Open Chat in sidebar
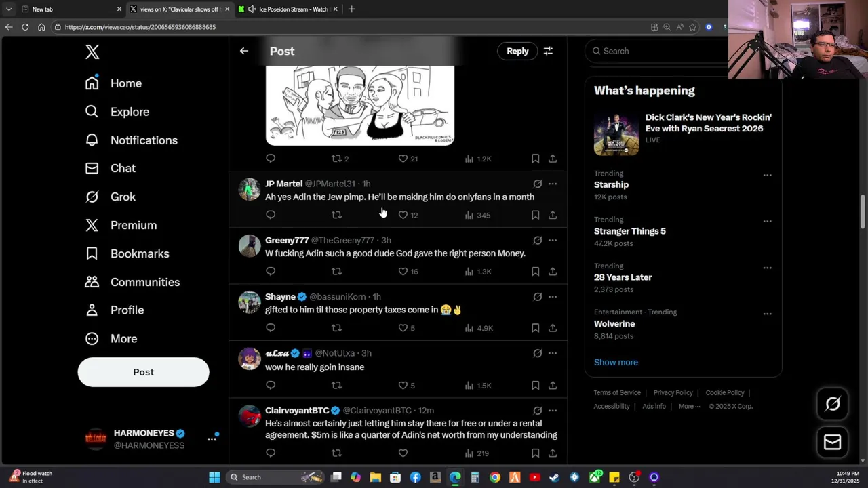Image resolution: width=868 pixels, height=488 pixels. pyautogui.click(x=110, y=168)
